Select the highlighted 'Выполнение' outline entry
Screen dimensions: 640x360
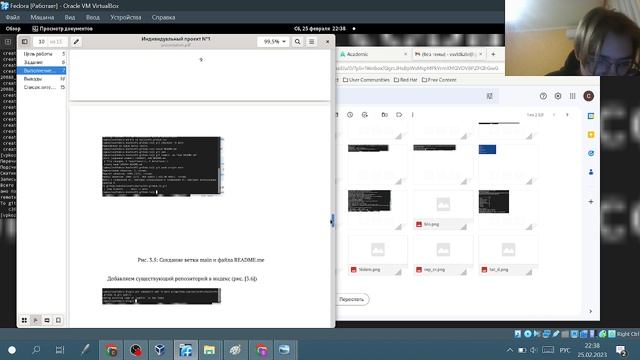(41, 71)
